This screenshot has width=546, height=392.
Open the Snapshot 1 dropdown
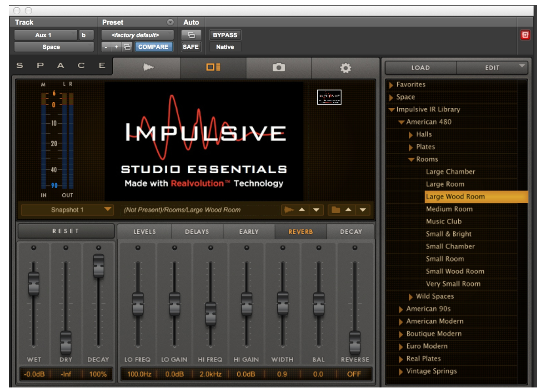(67, 210)
